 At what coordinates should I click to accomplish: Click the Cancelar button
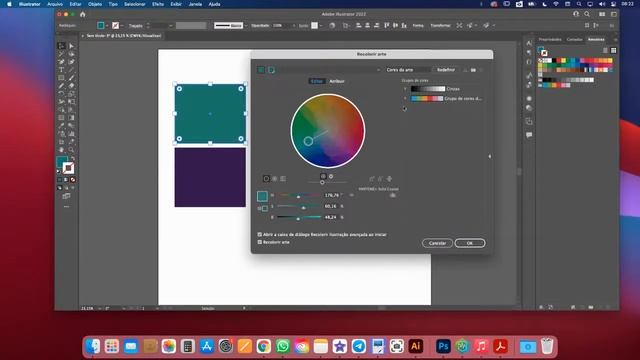[437, 243]
